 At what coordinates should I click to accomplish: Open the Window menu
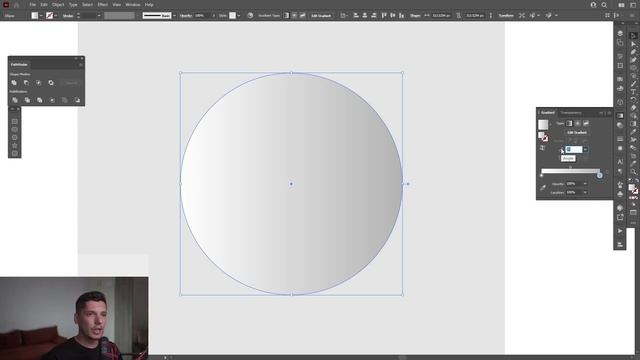tap(133, 5)
